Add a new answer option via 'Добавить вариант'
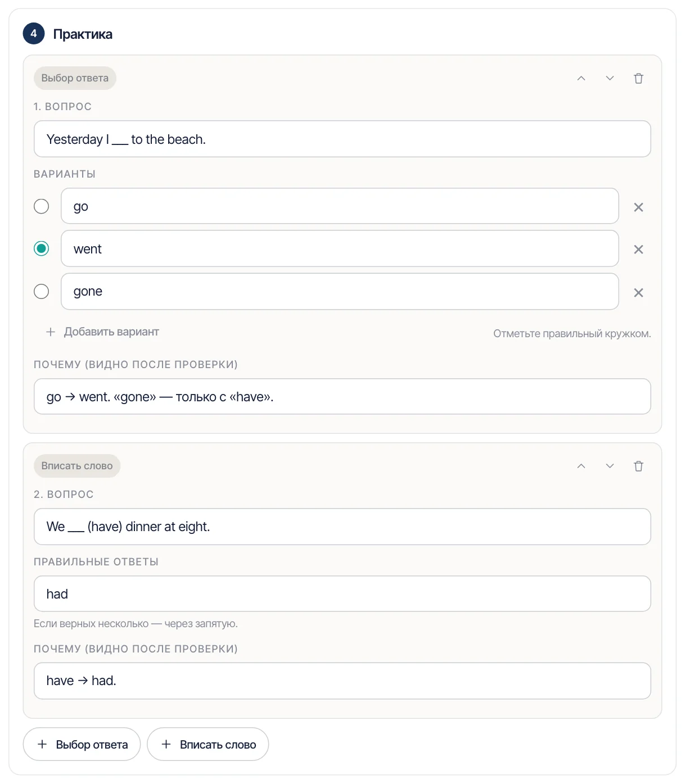The height and width of the screenshot is (784, 685). point(102,332)
